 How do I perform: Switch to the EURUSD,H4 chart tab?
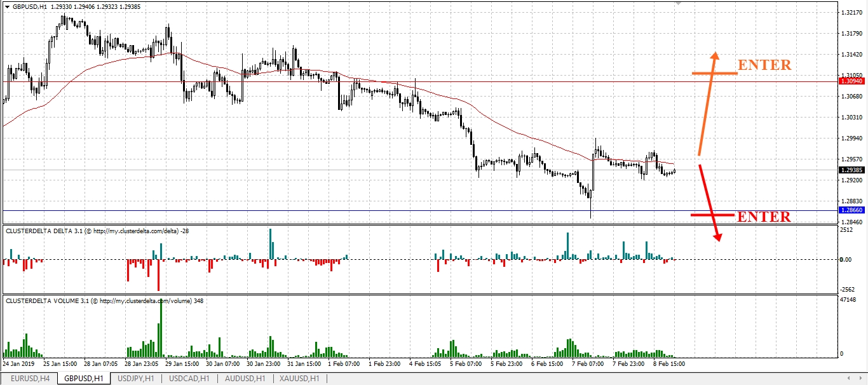[29, 379]
